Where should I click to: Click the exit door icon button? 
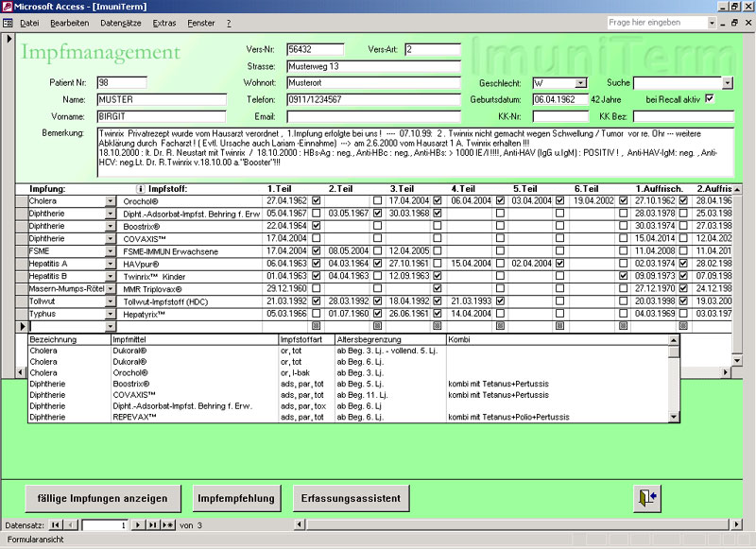coord(647,497)
